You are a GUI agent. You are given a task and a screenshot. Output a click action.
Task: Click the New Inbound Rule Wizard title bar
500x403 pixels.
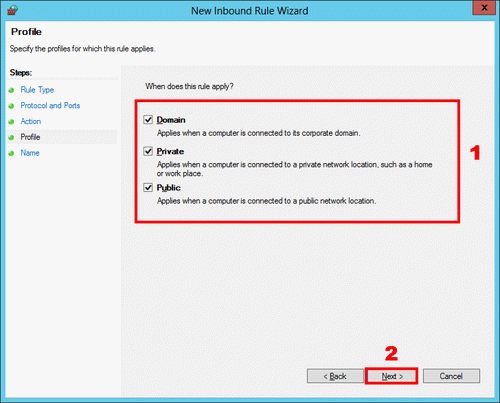pyautogui.click(x=249, y=11)
